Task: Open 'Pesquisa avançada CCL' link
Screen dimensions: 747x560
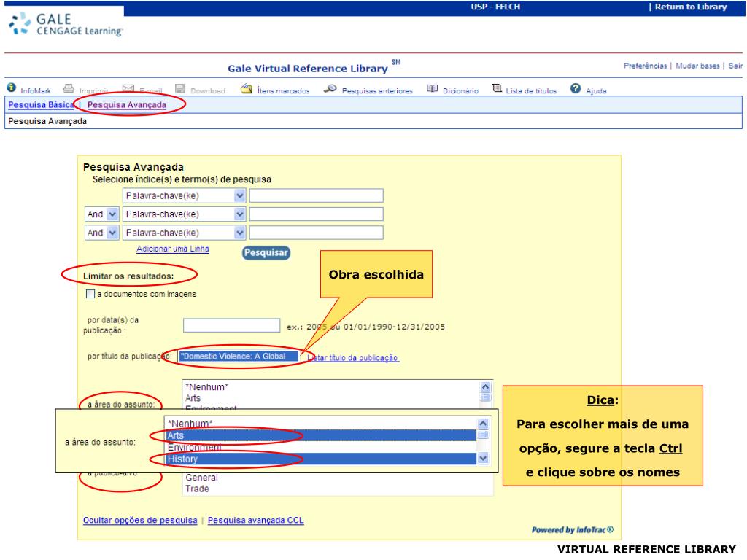Action: pos(256,521)
